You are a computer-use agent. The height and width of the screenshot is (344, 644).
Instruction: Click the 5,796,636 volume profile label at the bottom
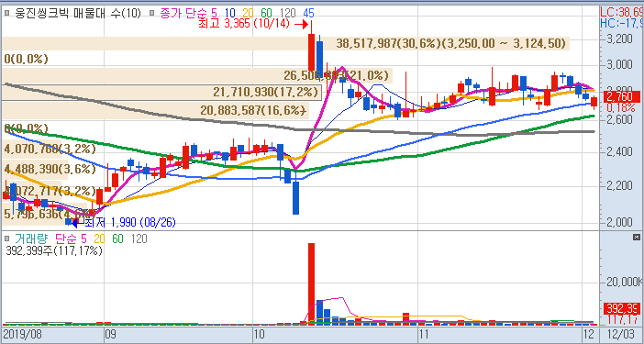coord(50,214)
